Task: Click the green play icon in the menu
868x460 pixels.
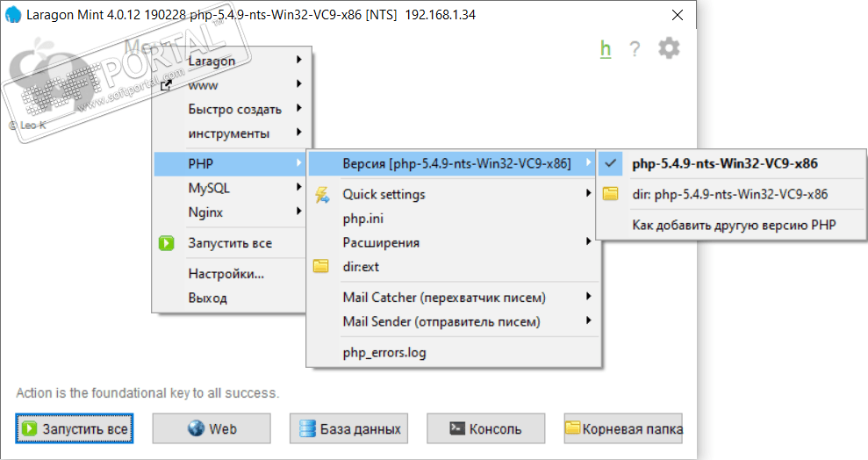Action: [167, 243]
